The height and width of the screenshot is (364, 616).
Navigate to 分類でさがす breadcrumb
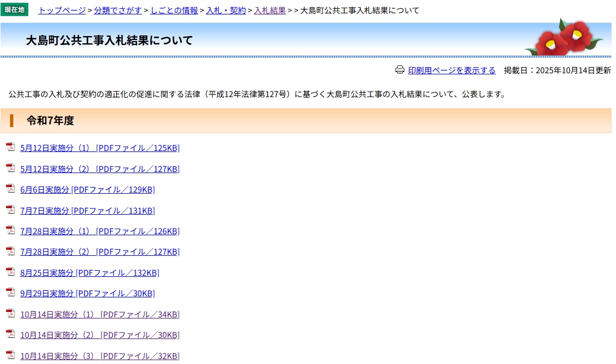point(118,11)
